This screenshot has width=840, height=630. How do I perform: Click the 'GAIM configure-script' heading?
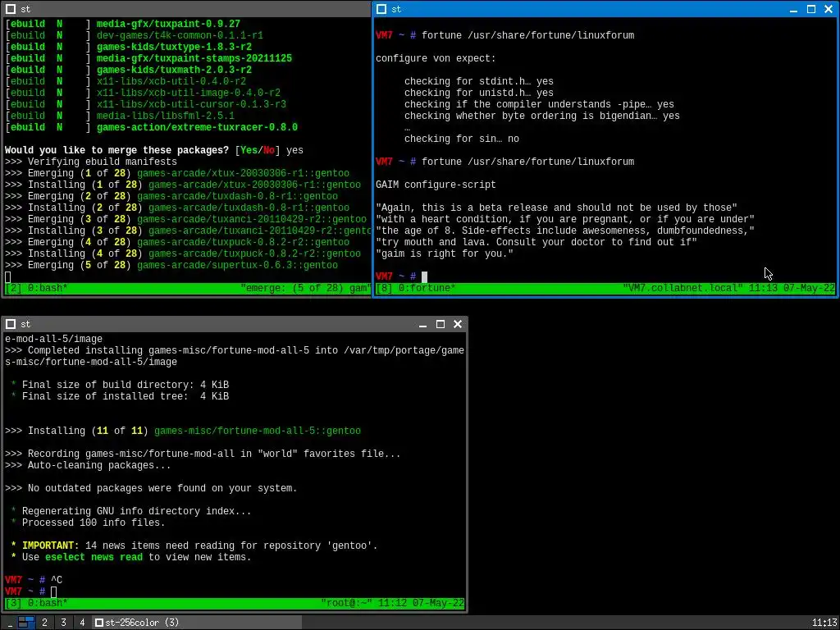tap(436, 185)
